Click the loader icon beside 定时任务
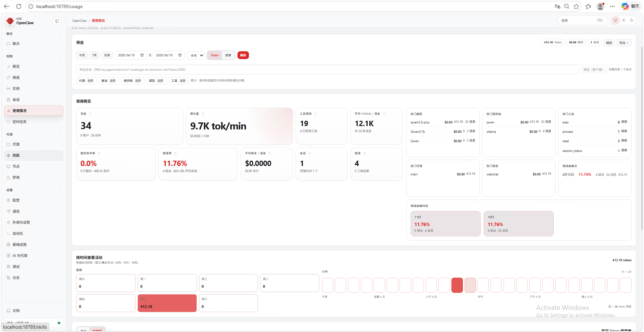This screenshot has height=332, width=644. [8, 122]
